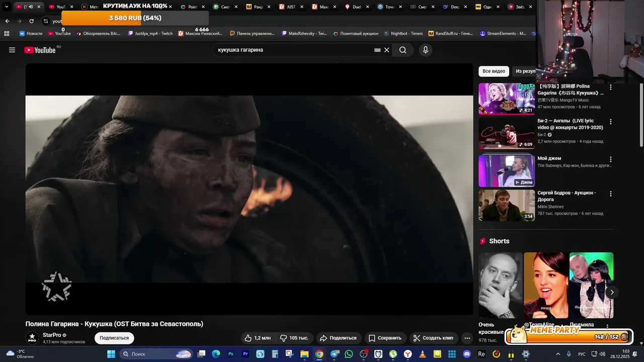Viewport: 644px width, 362px height.
Task: Open the YouTube guide hamburger menu
Action: [x=12, y=50]
